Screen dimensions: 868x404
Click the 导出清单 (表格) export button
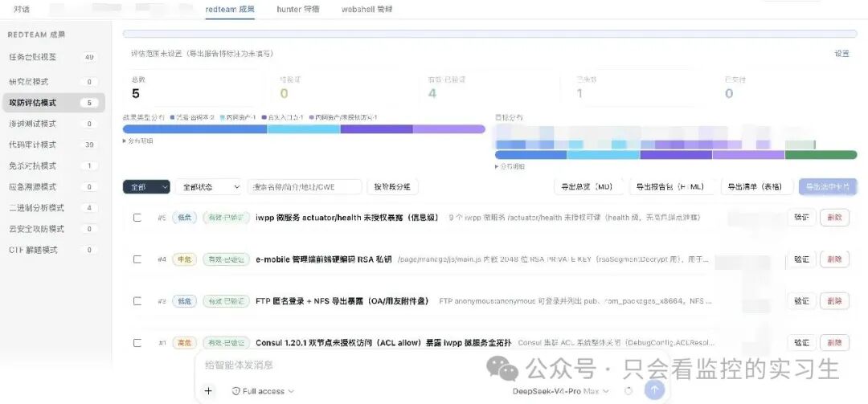coord(757,187)
